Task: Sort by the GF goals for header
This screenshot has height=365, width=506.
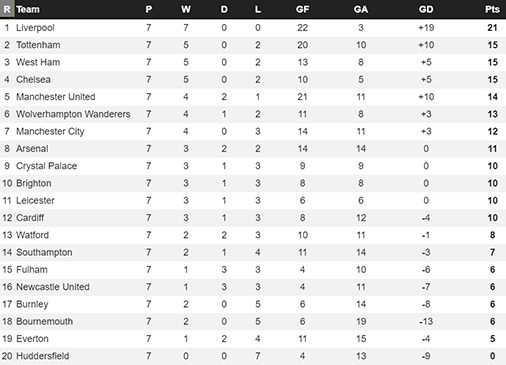Action: pos(302,9)
